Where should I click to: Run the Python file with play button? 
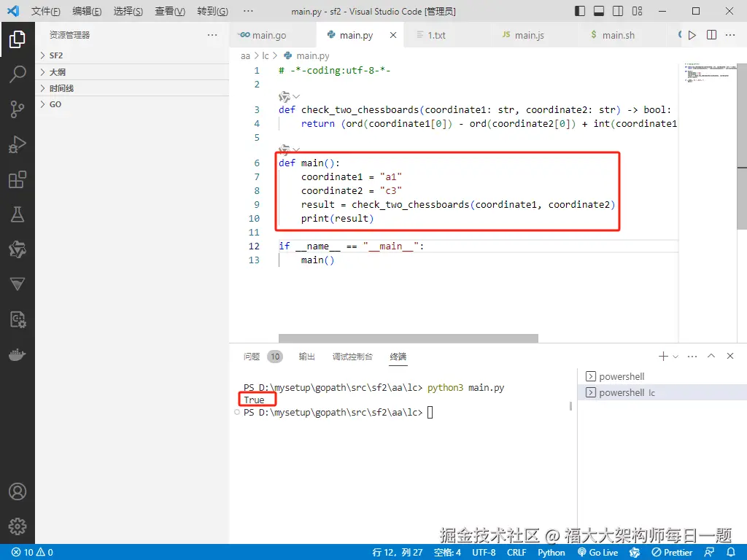(x=692, y=35)
